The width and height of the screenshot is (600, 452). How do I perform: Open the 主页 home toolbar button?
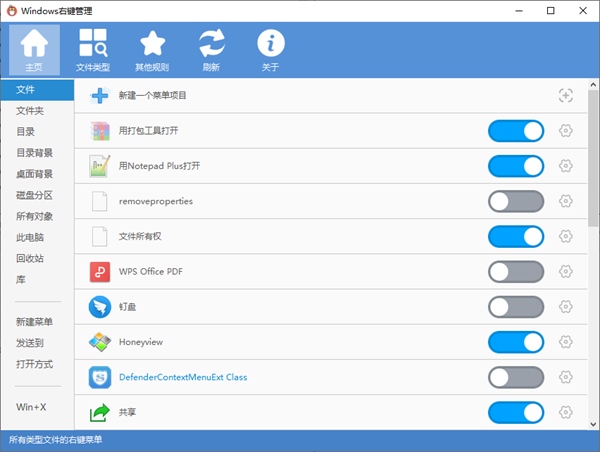click(34, 50)
